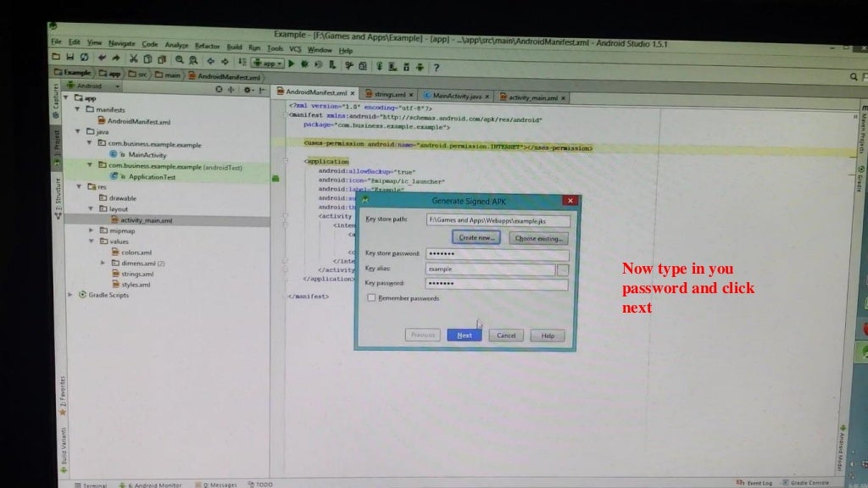
Task: Click Cancel in Generate Signed APK dialog
Action: tap(506, 335)
